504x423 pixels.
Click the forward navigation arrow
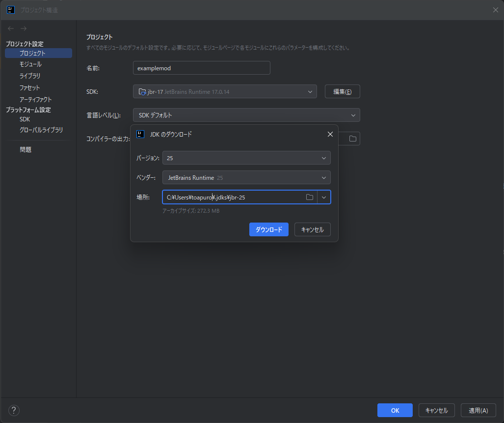pos(24,28)
